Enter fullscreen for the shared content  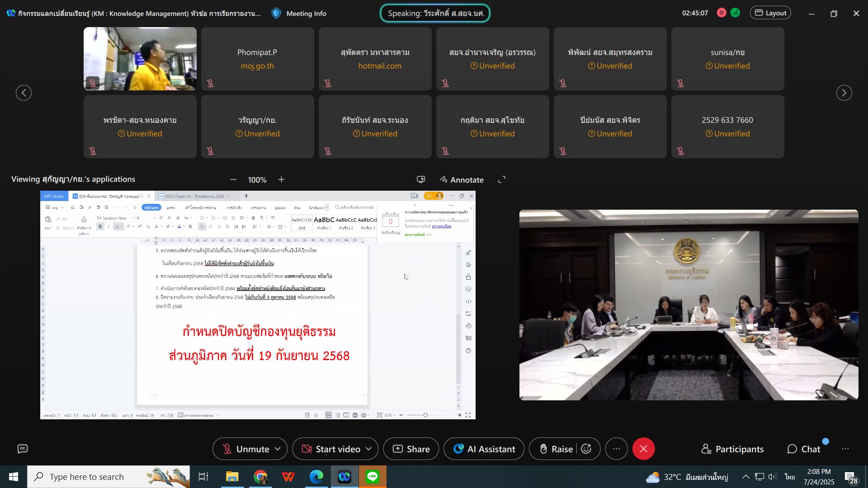click(x=502, y=180)
